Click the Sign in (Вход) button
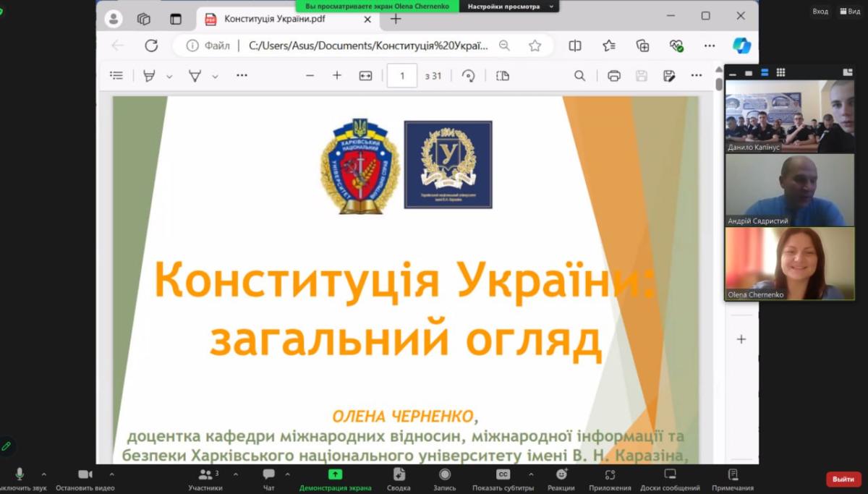Screen dimensions: 868x494 pyautogui.click(x=820, y=11)
